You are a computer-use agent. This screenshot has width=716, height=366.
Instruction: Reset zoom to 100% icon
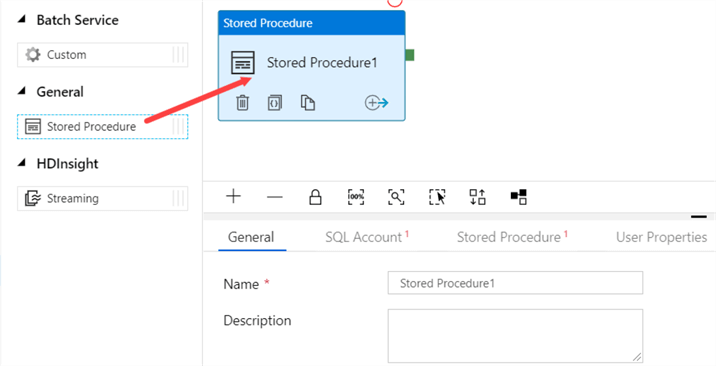coord(356,197)
